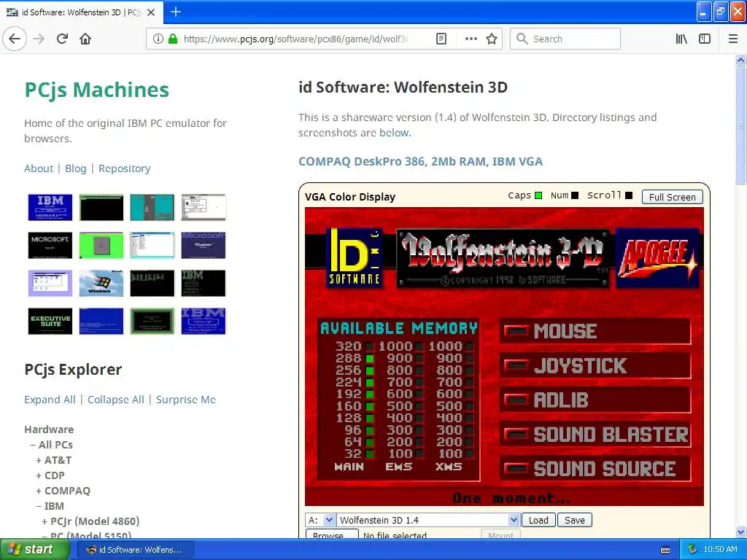This screenshot has width=747, height=560.
Task: Click the JOYSTICK option in game screen
Action: pos(595,366)
